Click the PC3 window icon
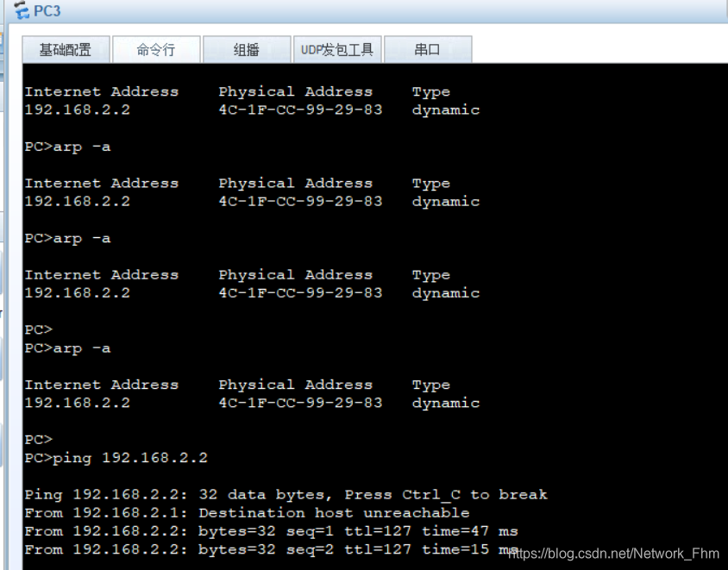Image resolution: width=728 pixels, height=570 pixels. 22,9
